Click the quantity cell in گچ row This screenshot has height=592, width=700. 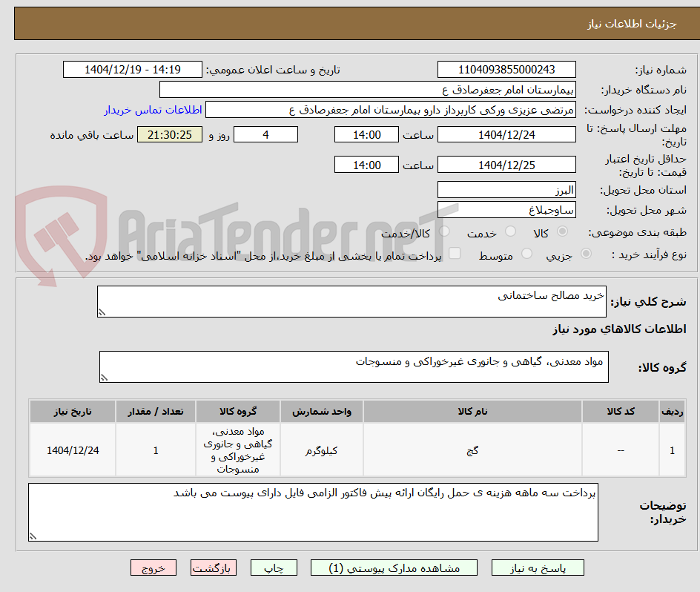(156, 450)
